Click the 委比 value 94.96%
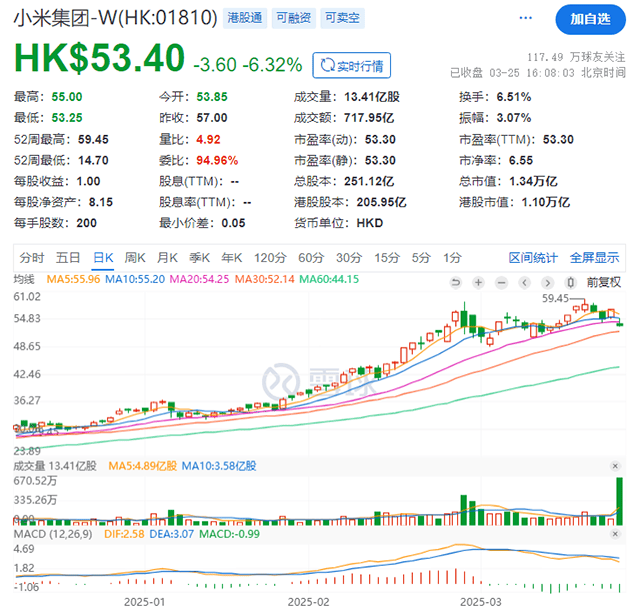 [217, 160]
